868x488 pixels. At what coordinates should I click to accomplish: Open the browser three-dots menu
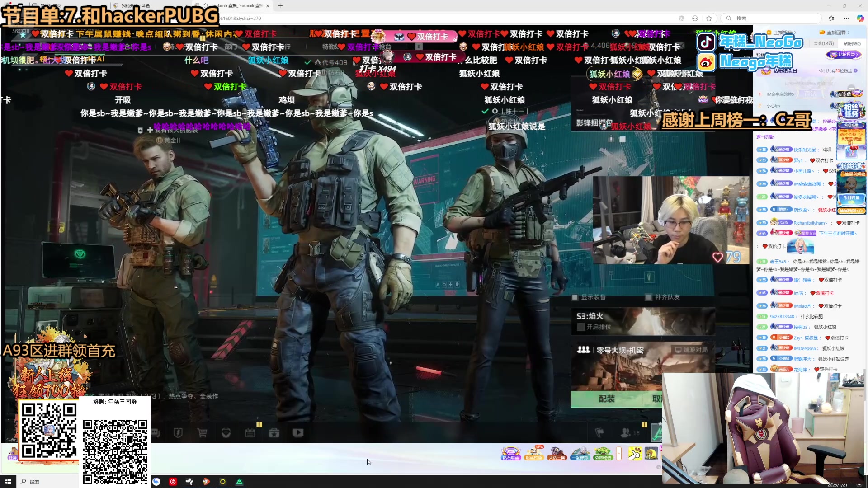click(x=846, y=18)
